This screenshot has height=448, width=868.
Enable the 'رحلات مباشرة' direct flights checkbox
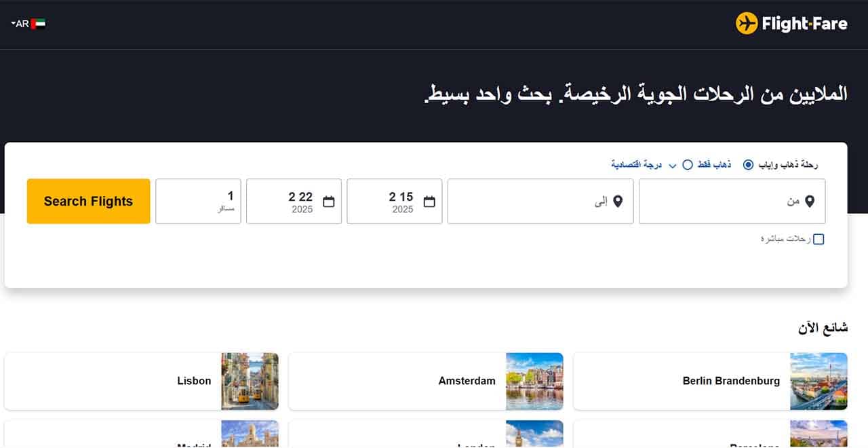pyautogui.click(x=818, y=239)
